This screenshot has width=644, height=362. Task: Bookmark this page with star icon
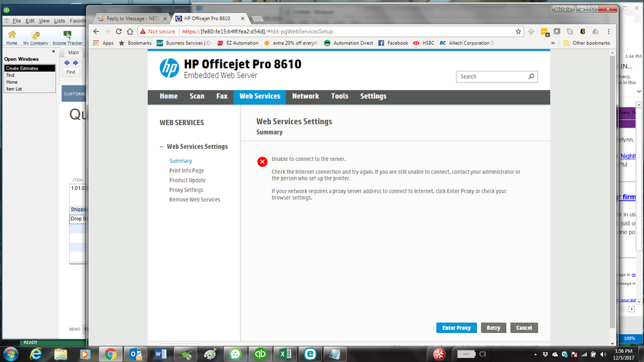point(518,32)
